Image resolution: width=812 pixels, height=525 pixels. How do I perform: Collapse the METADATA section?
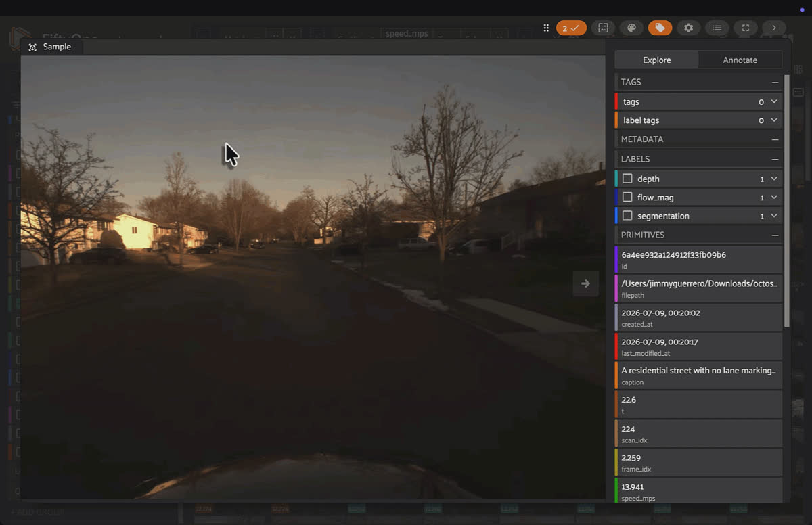point(775,139)
